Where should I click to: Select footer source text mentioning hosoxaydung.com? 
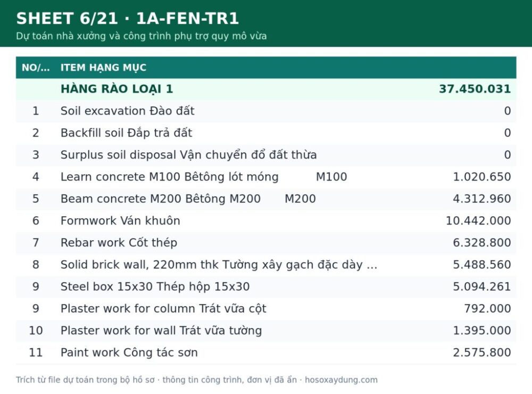coord(197,380)
